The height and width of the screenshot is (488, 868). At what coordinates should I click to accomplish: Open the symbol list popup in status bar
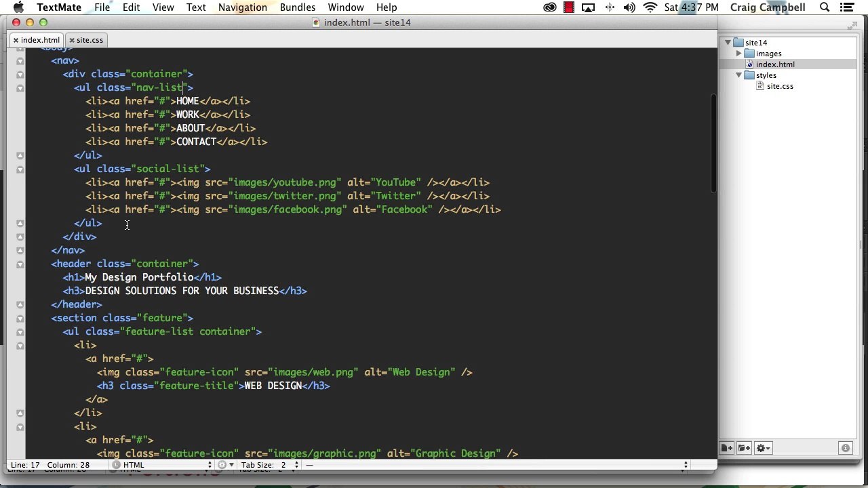point(496,465)
